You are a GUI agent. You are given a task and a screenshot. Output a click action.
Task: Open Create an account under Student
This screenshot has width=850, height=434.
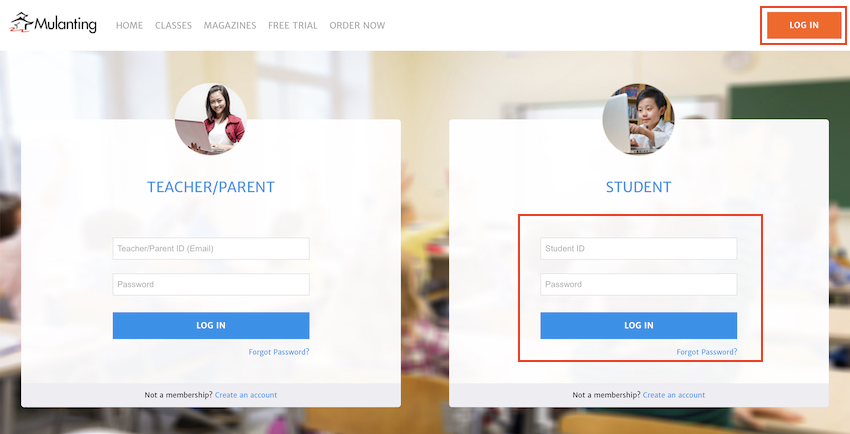tap(674, 395)
